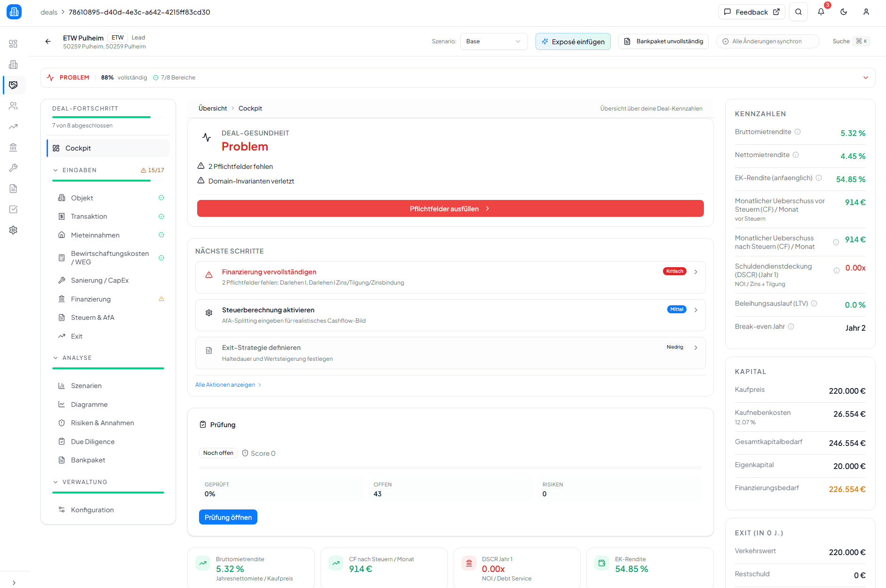Open user profile icon
Screen dimensions: 886x588
point(866,12)
